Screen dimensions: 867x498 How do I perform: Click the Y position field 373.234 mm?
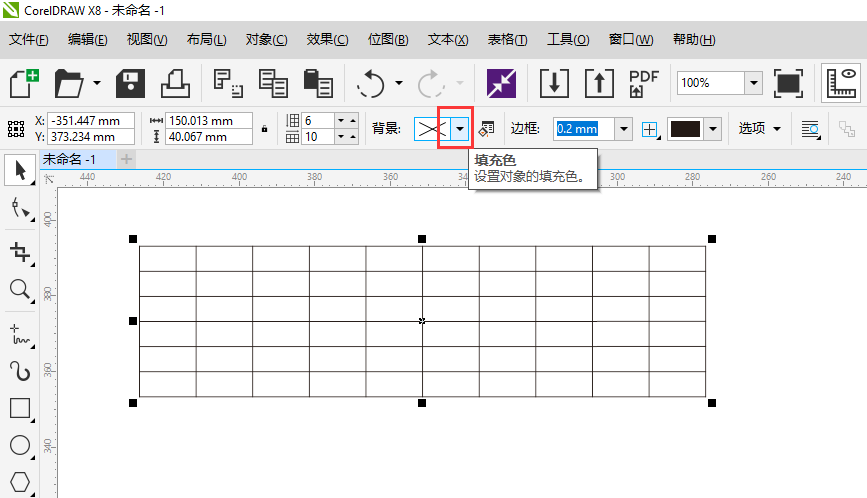tap(91, 137)
